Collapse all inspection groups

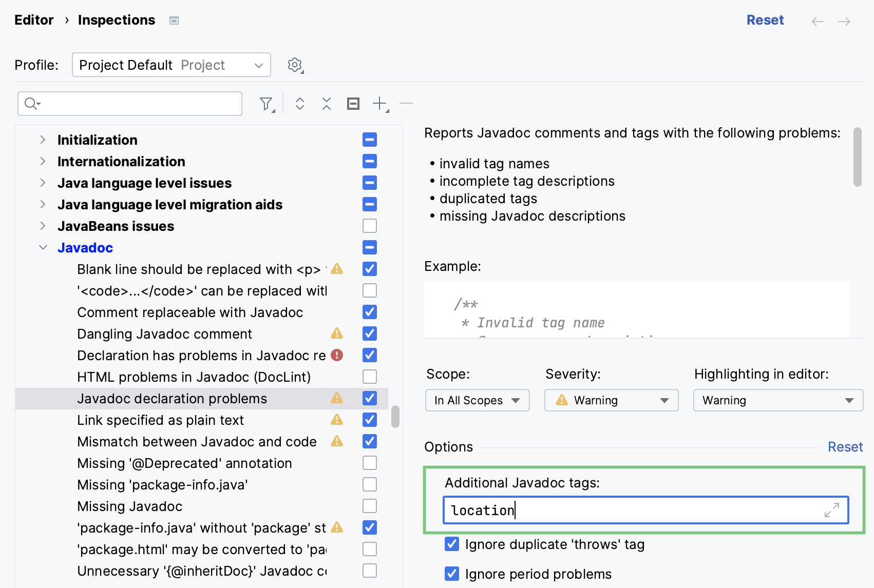tap(326, 103)
